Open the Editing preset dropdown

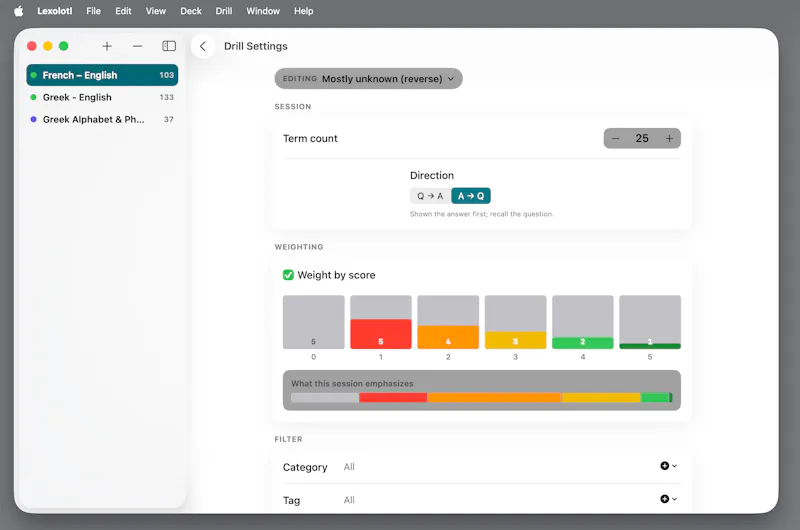click(x=368, y=79)
